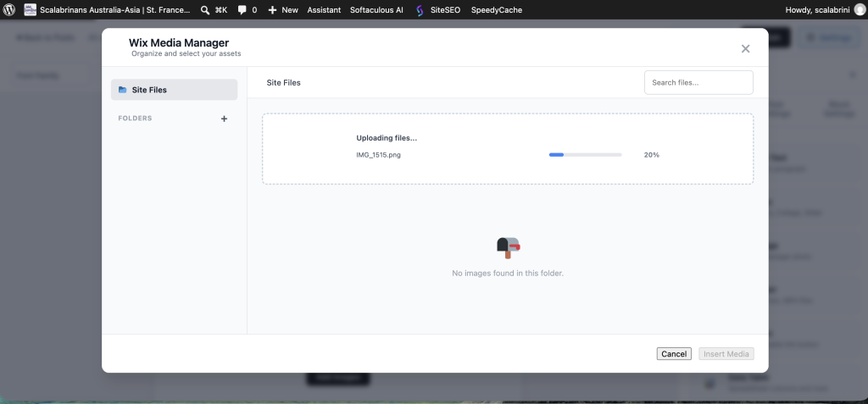Click the Site Files folder icon
The image size is (868, 404).
[122, 90]
